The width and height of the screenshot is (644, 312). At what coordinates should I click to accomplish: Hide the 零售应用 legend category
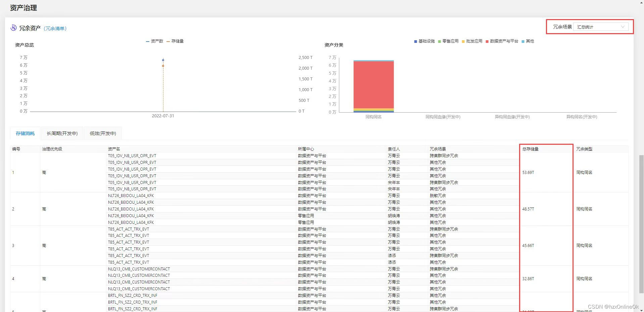coord(448,41)
